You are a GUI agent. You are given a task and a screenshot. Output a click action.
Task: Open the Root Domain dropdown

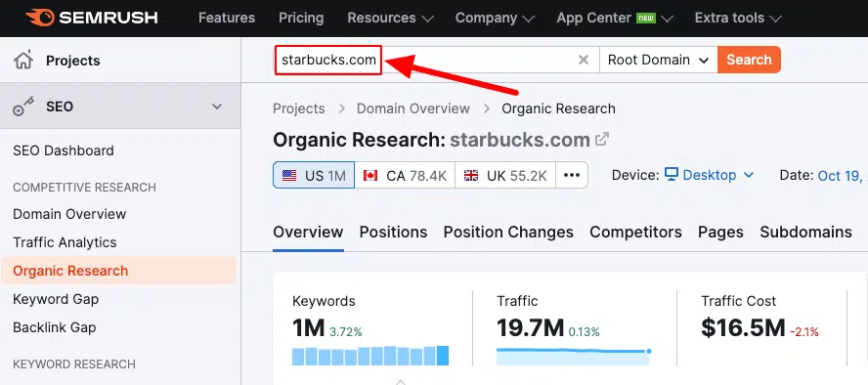coord(658,60)
